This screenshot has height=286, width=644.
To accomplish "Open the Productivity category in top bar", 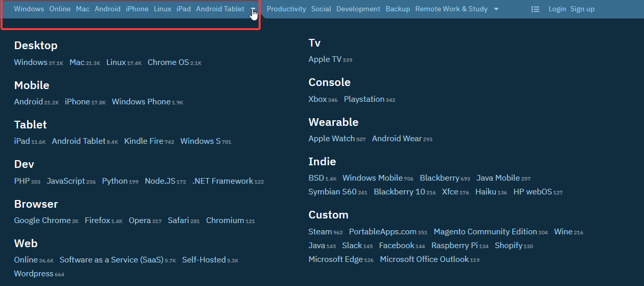I will [x=286, y=9].
